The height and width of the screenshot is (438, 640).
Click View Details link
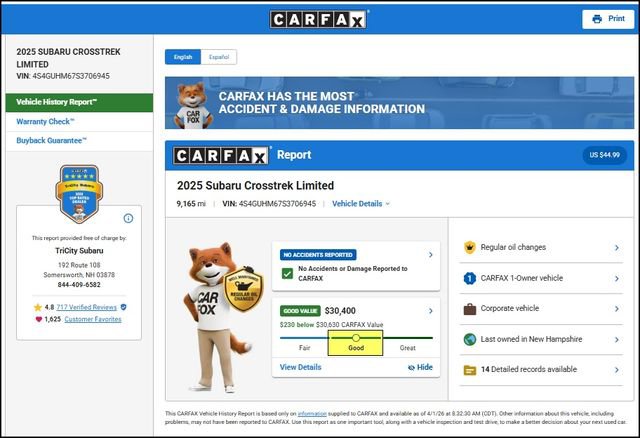(300, 367)
